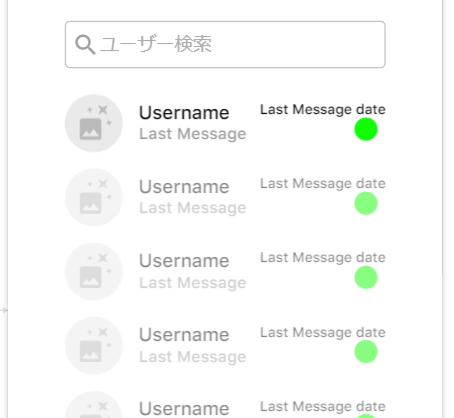Open the first row's Last Message preview

click(x=193, y=134)
